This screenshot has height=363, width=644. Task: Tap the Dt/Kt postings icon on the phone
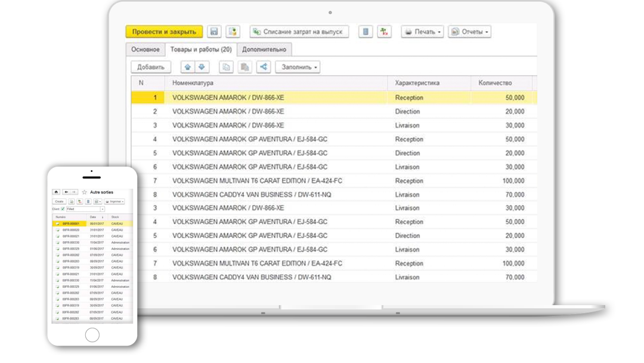click(80, 201)
